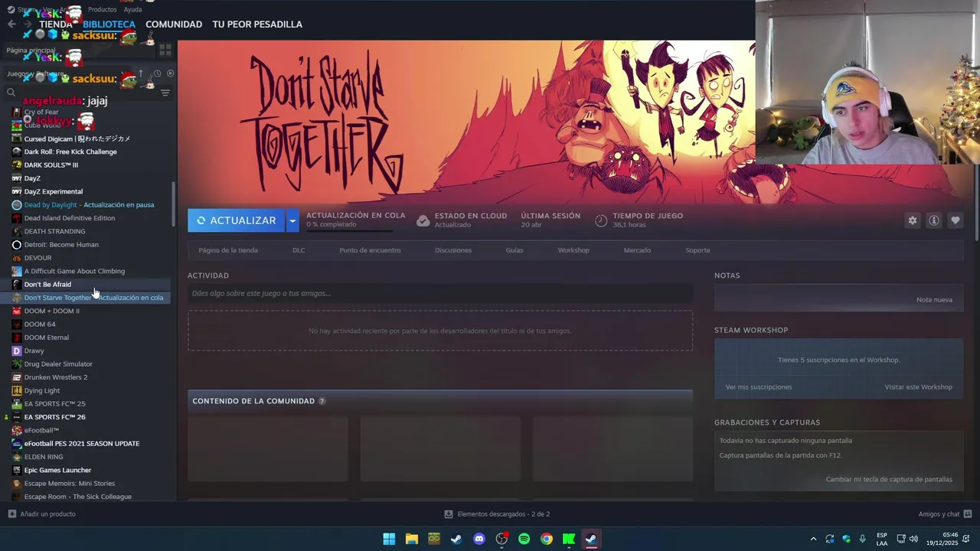The height and width of the screenshot is (551, 980).
Task: Show ready-to-play games play icon
Action: click(170, 73)
